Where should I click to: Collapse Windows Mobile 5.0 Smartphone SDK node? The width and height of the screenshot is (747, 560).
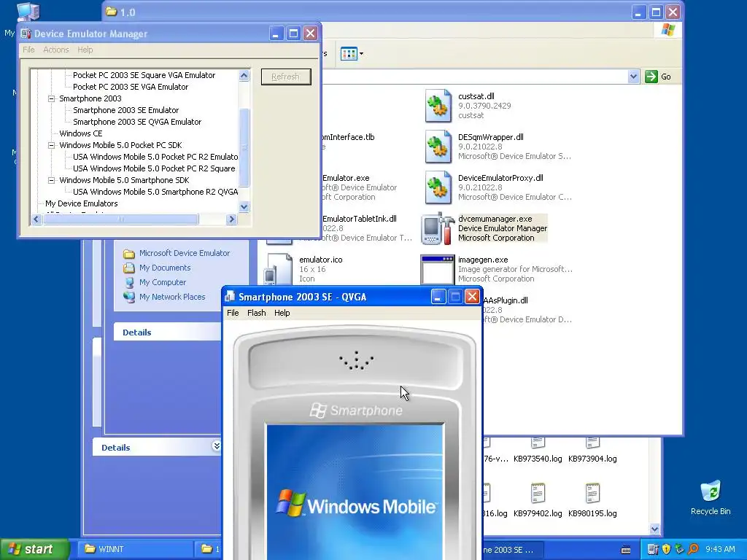pyautogui.click(x=52, y=181)
